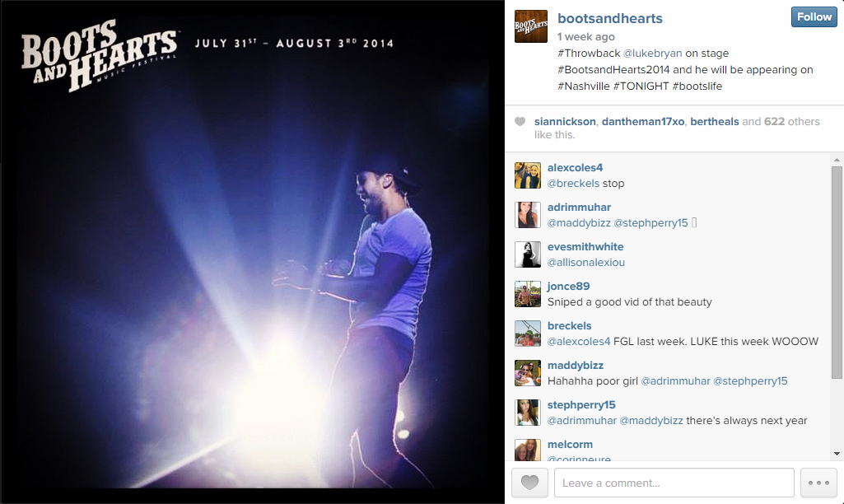View the siannickson liker profile
The width and height of the screenshot is (844, 504).
565,122
